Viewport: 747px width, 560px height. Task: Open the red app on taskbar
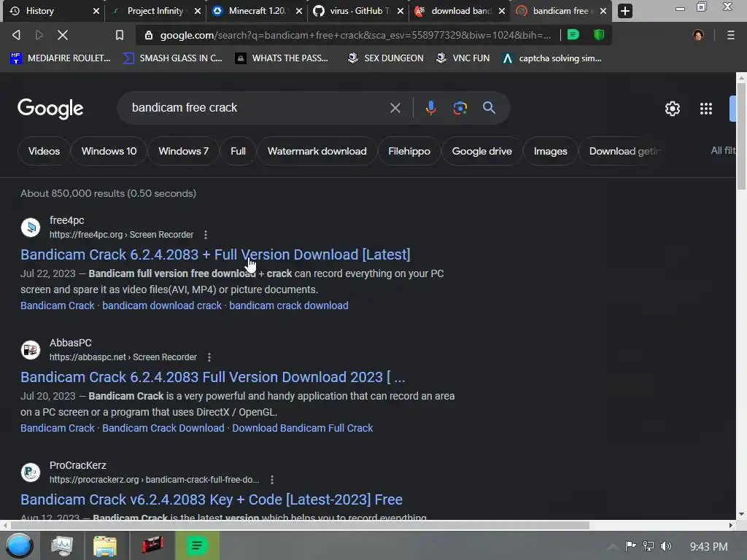pyautogui.click(x=152, y=545)
